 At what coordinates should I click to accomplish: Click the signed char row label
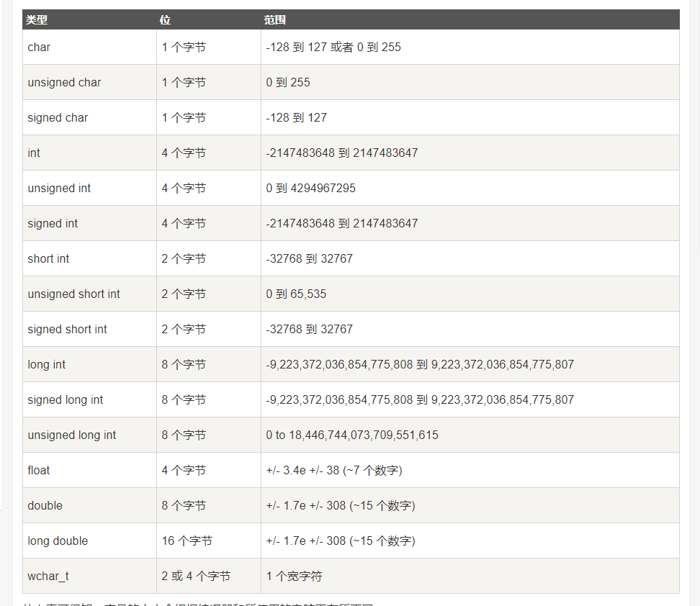click(58, 117)
